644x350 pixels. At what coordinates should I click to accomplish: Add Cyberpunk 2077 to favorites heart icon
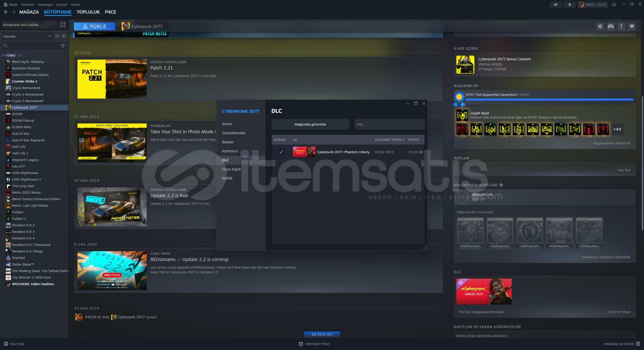click(x=632, y=26)
